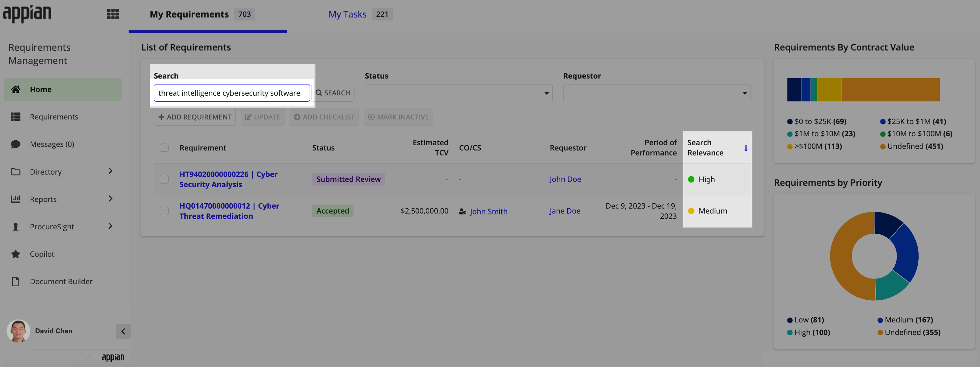Image resolution: width=980 pixels, height=367 pixels.
Task: Click the Messages speech bubble icon
Action: pos(15,144)
